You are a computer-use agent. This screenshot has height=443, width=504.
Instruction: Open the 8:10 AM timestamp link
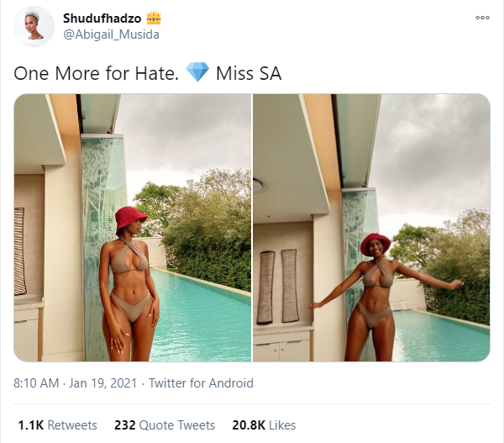36,383
